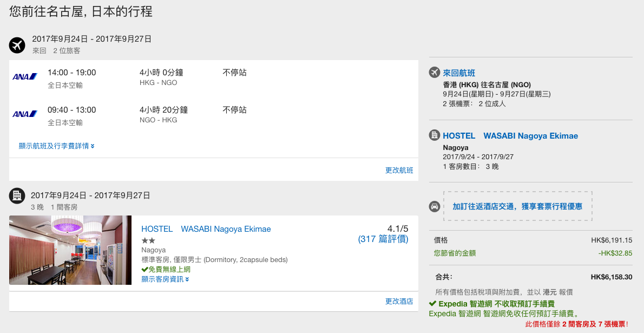This screenshot has height=333, width=644.
Task: Click the total price HK$6,158.30
Action: 612,277
